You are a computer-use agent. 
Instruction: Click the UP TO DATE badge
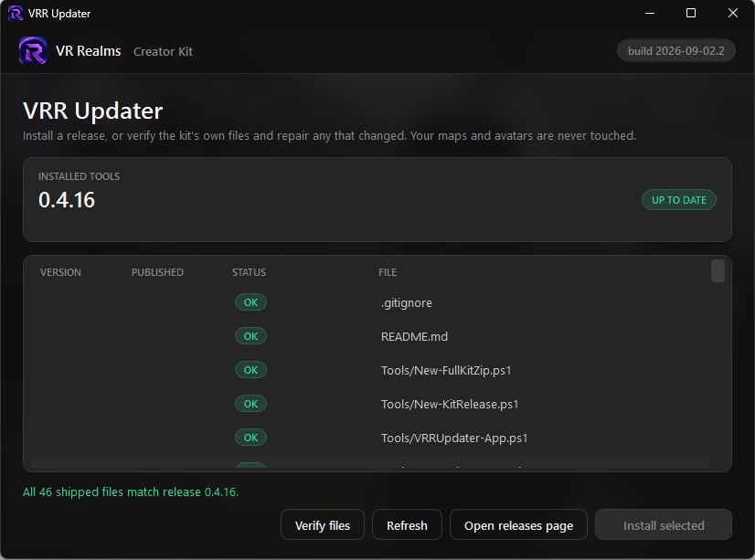pyautogui.click(x=678, y=200)
